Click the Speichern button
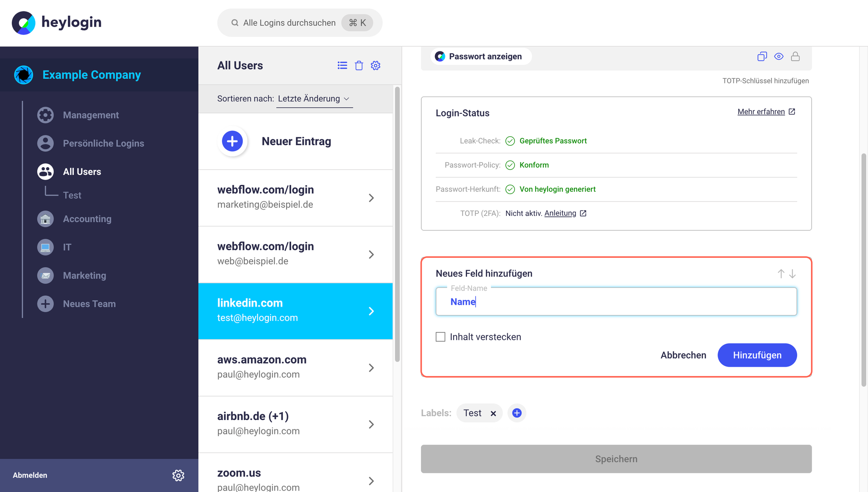 616,459
